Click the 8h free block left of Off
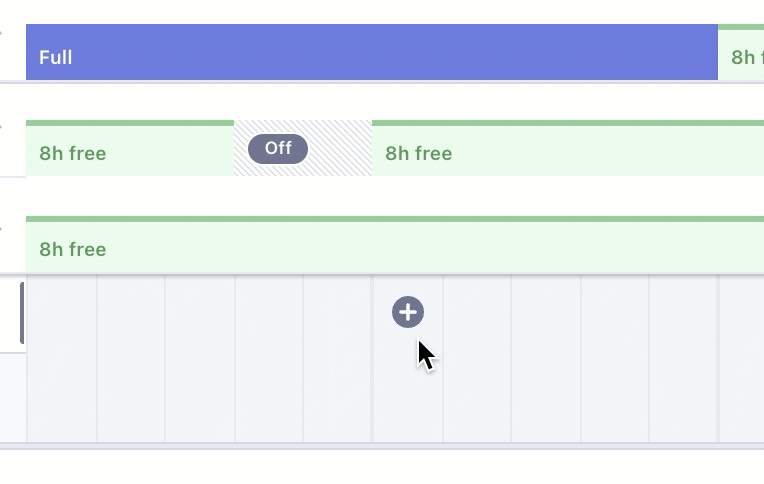This screenshot has height=484, width=764. click(129, 152)
